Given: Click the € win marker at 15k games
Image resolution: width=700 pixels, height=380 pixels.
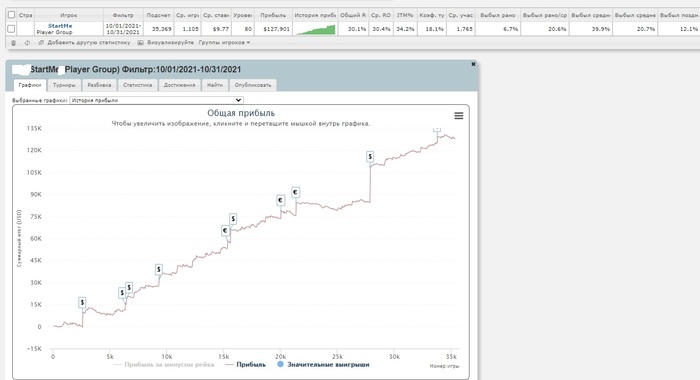Looking at the screenshot, I should (225, 230).
